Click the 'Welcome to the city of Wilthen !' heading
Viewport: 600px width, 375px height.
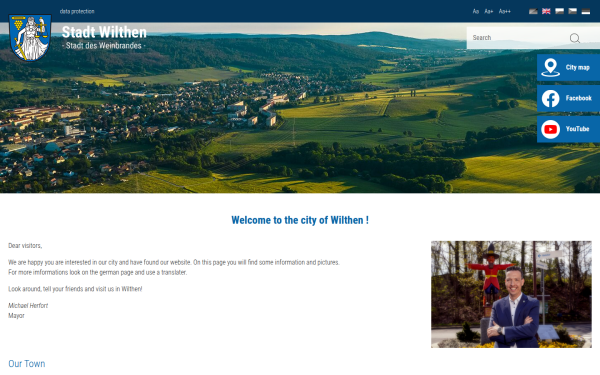pos(300,220)
